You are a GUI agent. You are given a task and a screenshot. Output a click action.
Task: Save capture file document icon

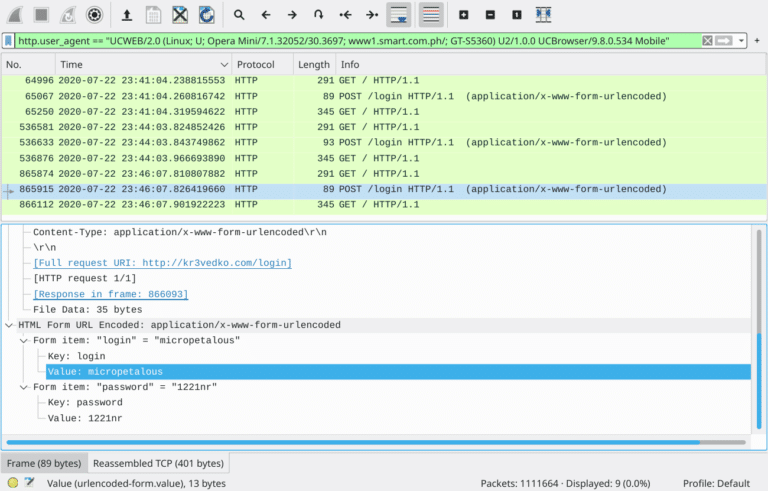(153, 15)
